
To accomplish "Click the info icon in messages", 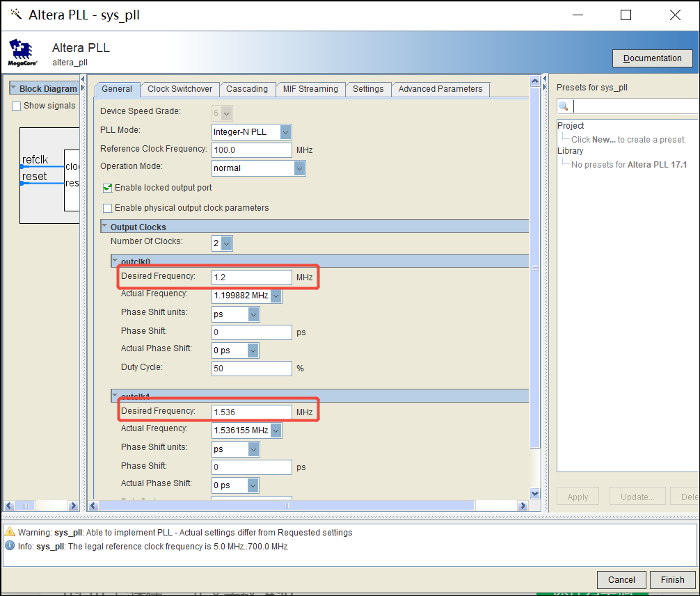I will 10,546.
